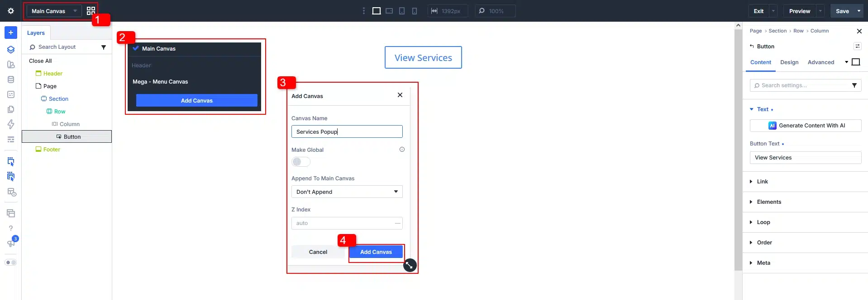Viewport: 868px width, 300px height.
Task: Open the announcements megaphone icon with badge
Action: [11, 242]
